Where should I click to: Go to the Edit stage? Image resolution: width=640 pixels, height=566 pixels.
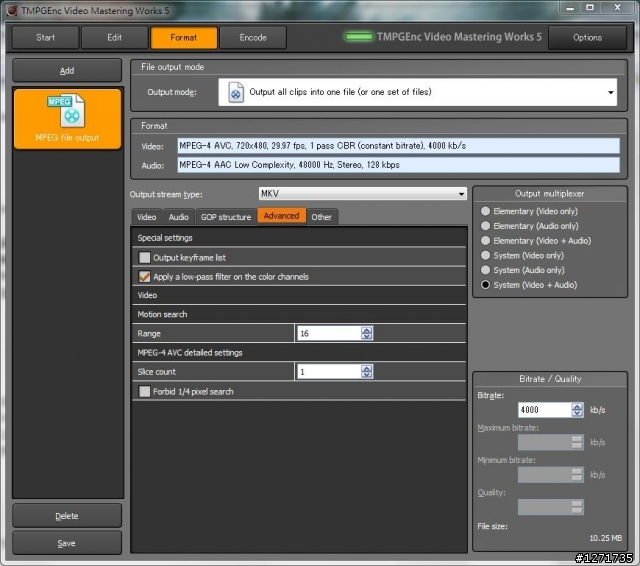point(115,38)
